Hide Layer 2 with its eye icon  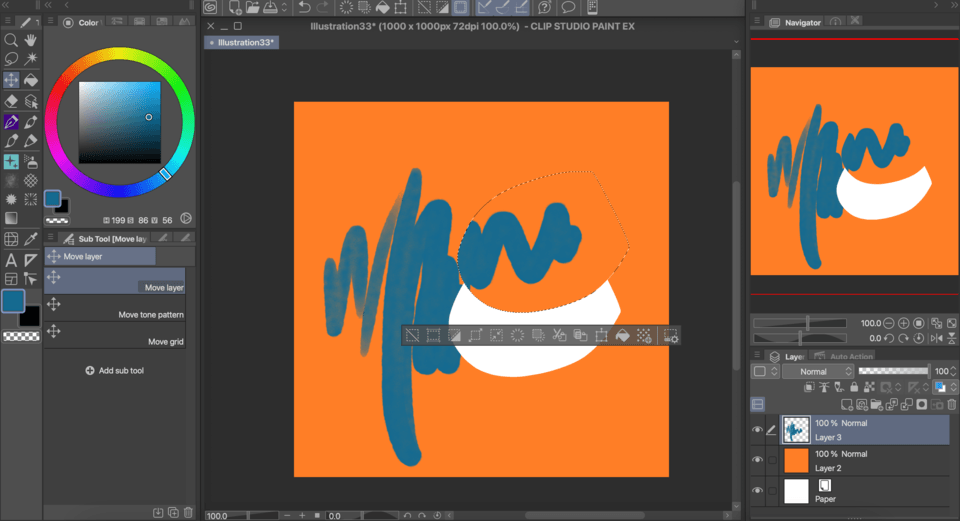[757, 460]
